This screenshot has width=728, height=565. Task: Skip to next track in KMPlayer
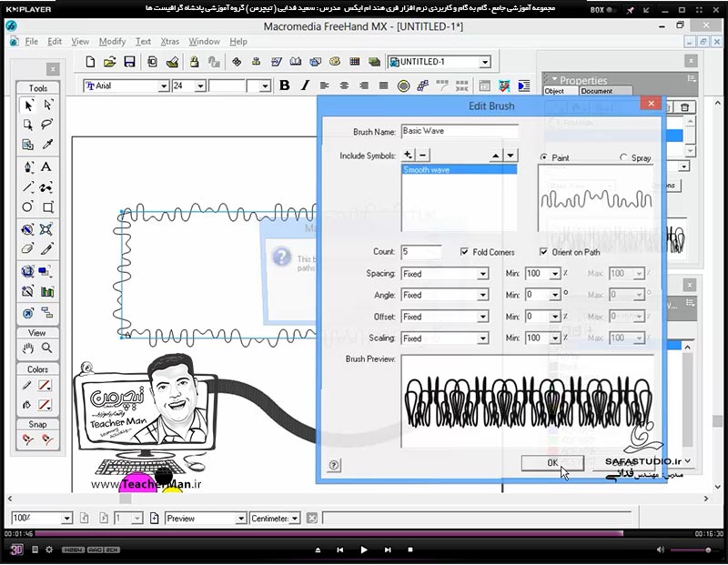point(388,550)
